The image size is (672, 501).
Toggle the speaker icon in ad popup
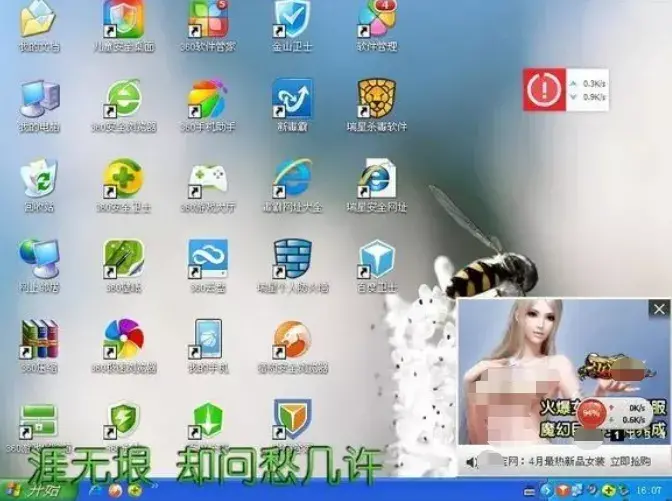pyautogui.click(x=471, y=462)
